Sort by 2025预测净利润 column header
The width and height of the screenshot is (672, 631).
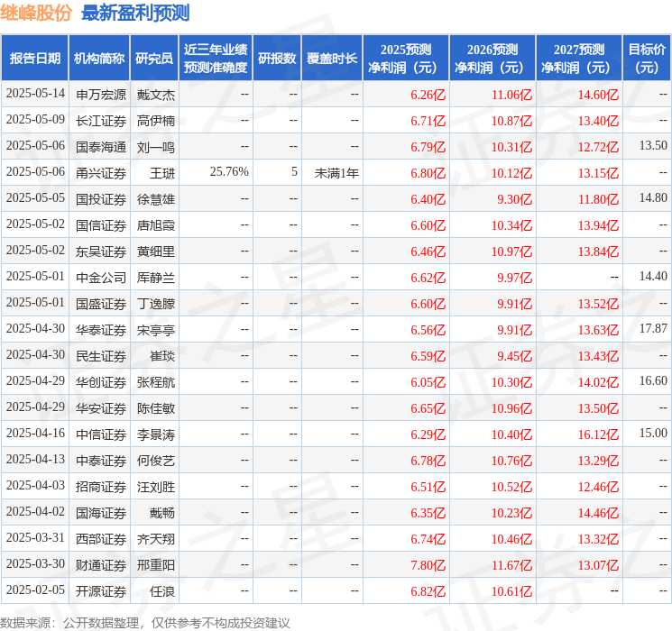[406, 59]
